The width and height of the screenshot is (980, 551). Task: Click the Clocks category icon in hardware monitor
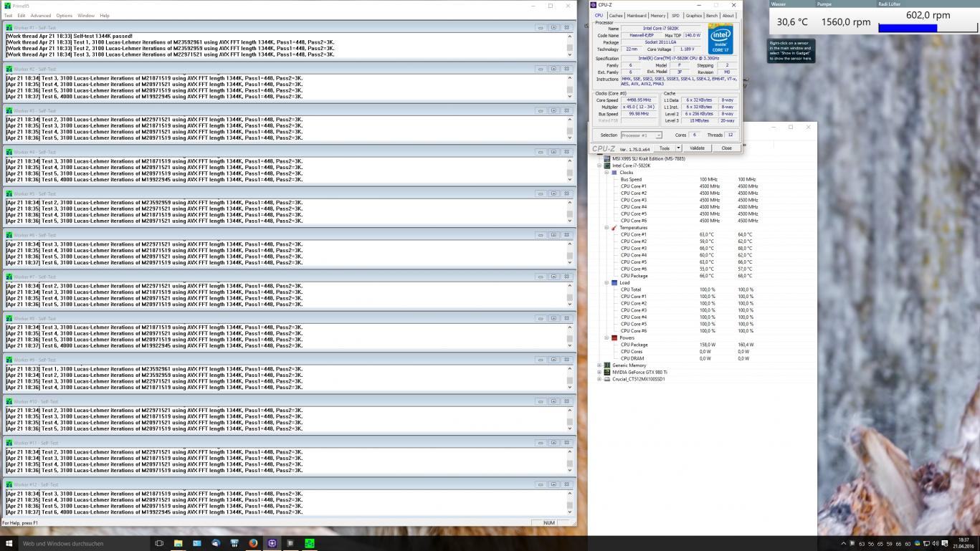tap(614, 173)
